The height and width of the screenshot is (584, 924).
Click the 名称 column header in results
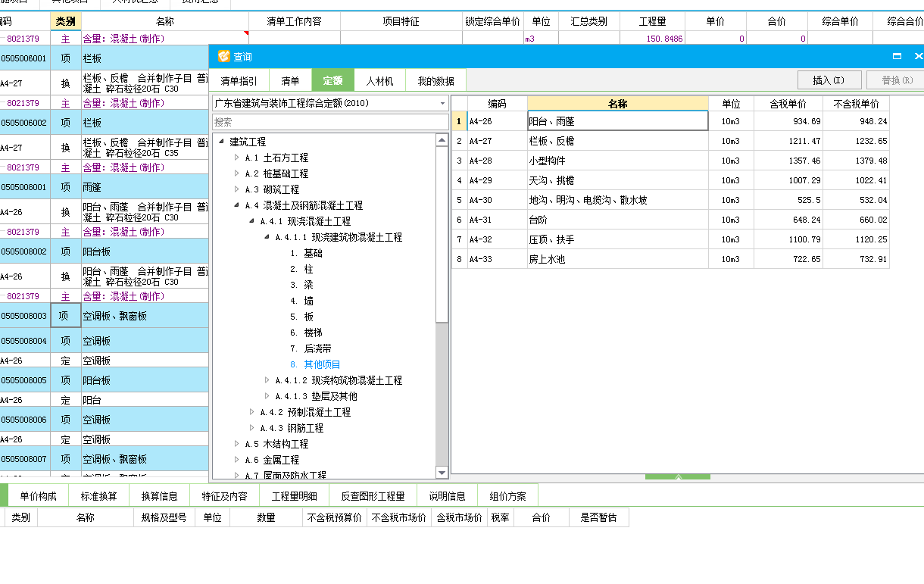tap(618, 104)
